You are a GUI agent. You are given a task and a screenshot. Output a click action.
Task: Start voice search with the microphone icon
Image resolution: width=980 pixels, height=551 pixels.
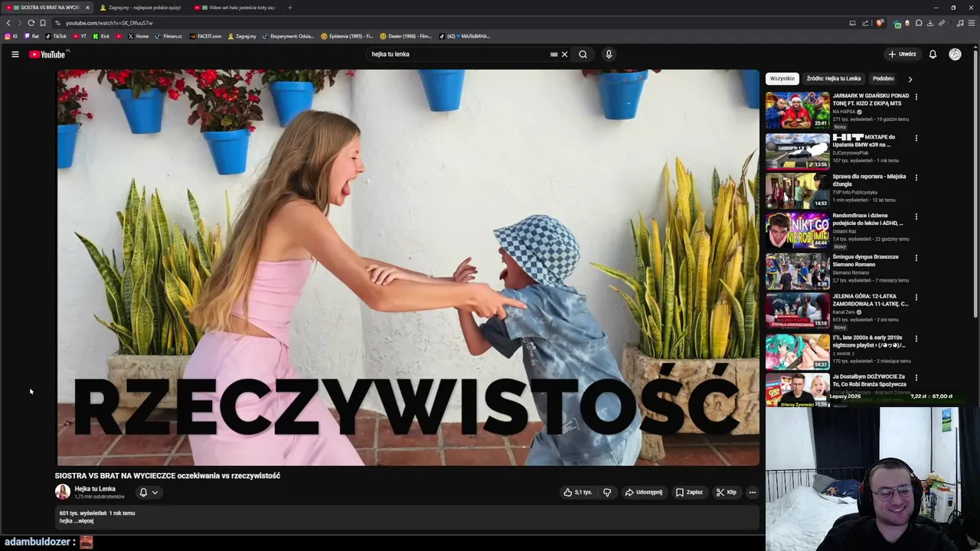(x=609, y=54)
